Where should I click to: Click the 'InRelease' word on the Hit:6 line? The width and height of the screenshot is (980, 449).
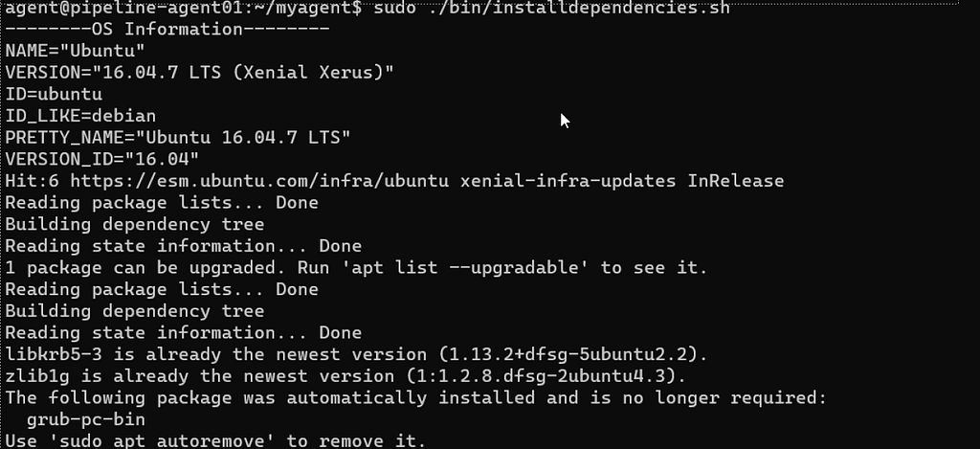736,181
